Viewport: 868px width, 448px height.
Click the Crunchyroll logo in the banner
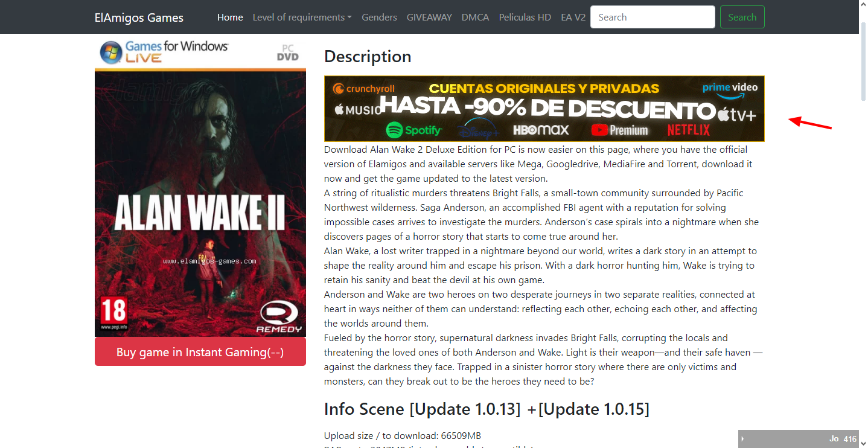point(363,89)
